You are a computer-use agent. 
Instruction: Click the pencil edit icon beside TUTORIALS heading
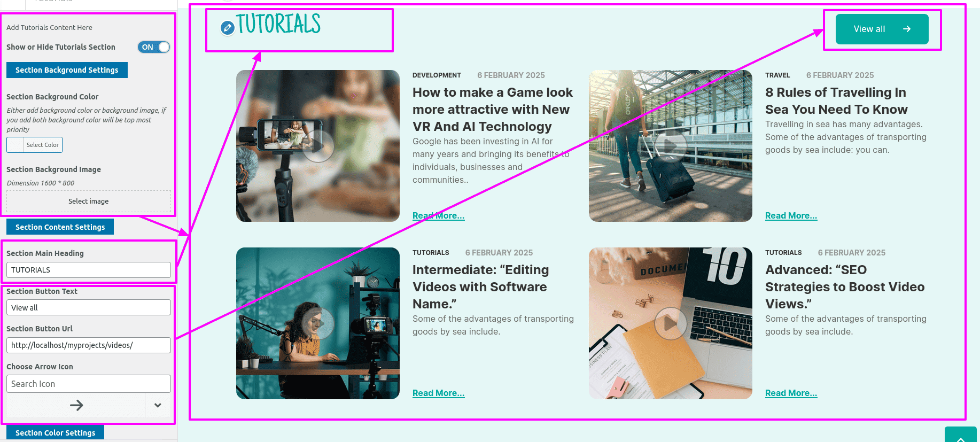tap(228, 28)
